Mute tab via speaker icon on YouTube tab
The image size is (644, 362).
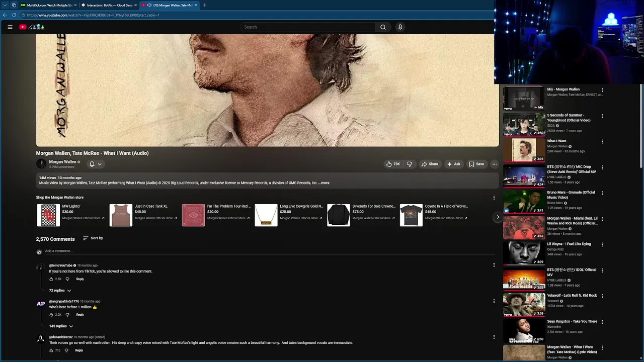point(149,5)
